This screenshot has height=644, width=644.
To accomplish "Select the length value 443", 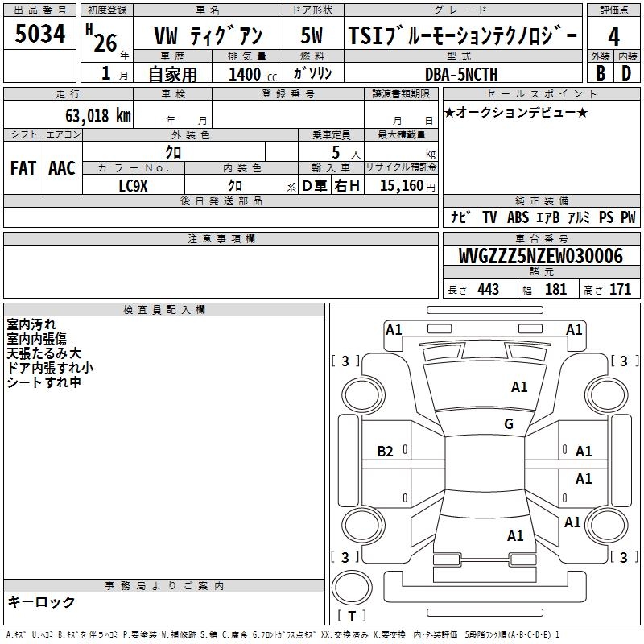I will coord(488,289).
